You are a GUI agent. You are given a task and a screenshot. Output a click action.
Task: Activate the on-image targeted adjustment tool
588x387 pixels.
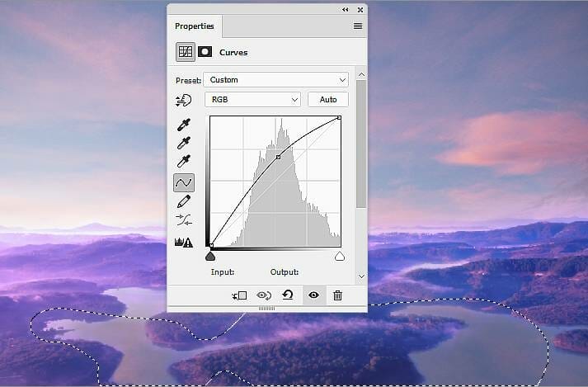click(x=184, y=100)
